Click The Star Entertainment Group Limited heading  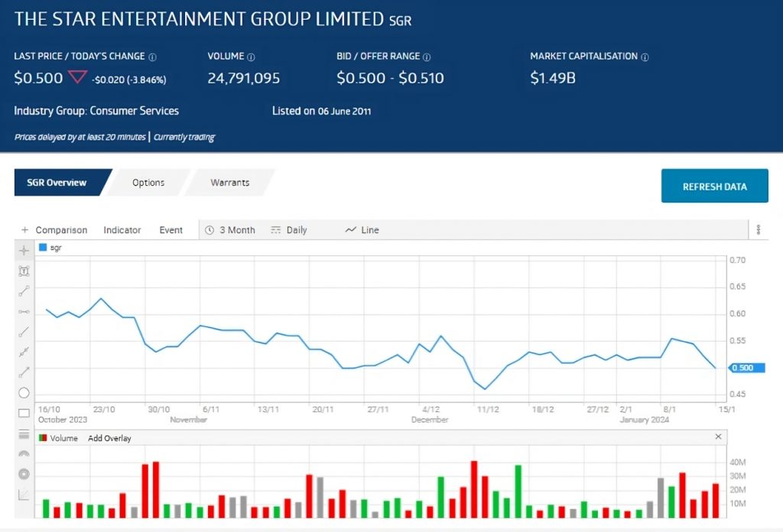[199, 19]
